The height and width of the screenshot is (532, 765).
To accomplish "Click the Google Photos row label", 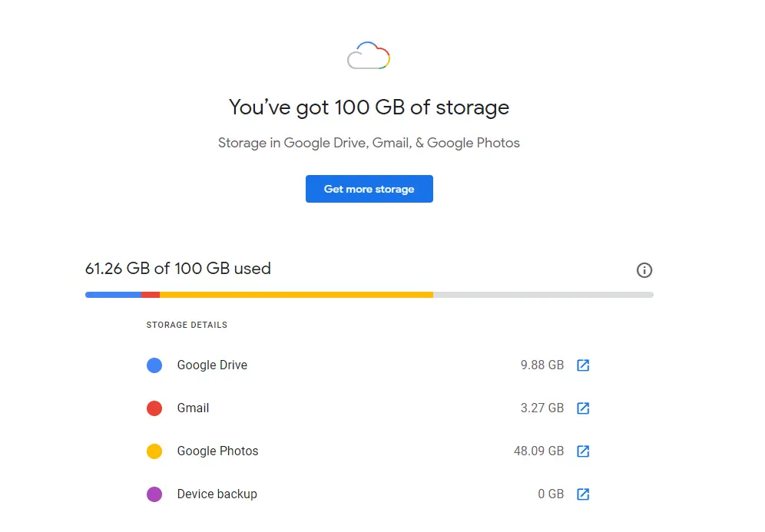I will [217, 451].
